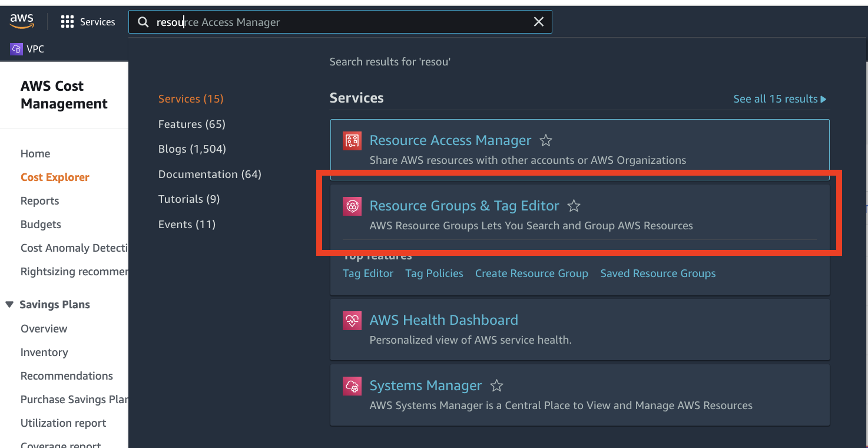Image resolution: width=868 pixels, height=448 pixels.
Task: Star the Resource Groups & Tag Editor service
Action: tap(574, 206)
